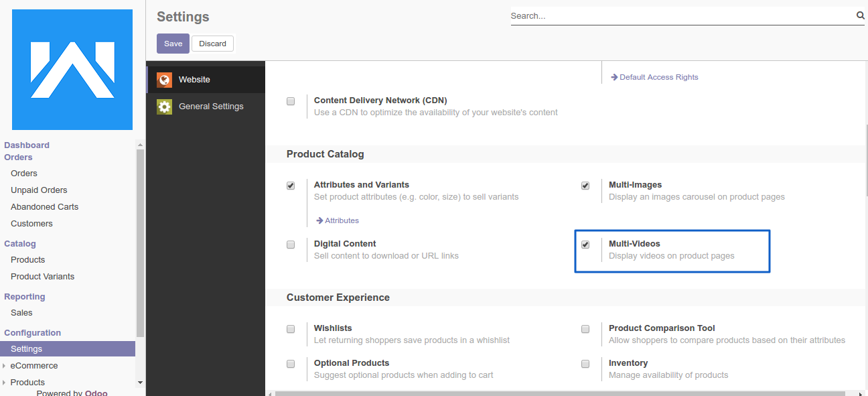Open Abandoned Carts in the sidebar
Viewport: 868px width, 396px height.
coord(44,207)
